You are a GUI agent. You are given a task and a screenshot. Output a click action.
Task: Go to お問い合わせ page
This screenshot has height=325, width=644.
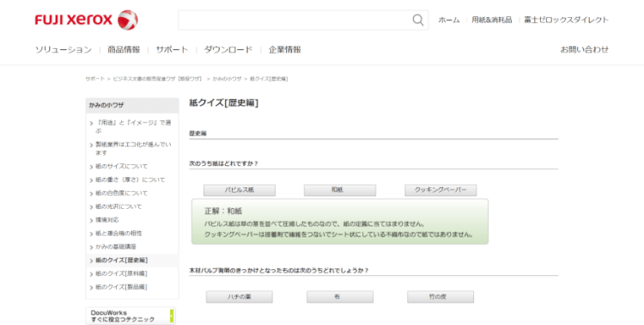pyautogui.click(x=585, y=50)
